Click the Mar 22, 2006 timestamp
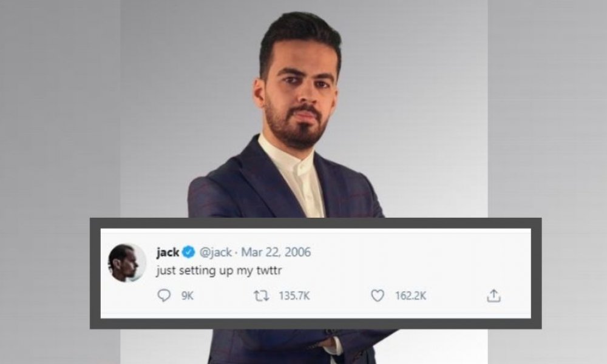Image resolution: width=607 pixels, height=364 pixels. pyautogui.click(x=276, y=252)
